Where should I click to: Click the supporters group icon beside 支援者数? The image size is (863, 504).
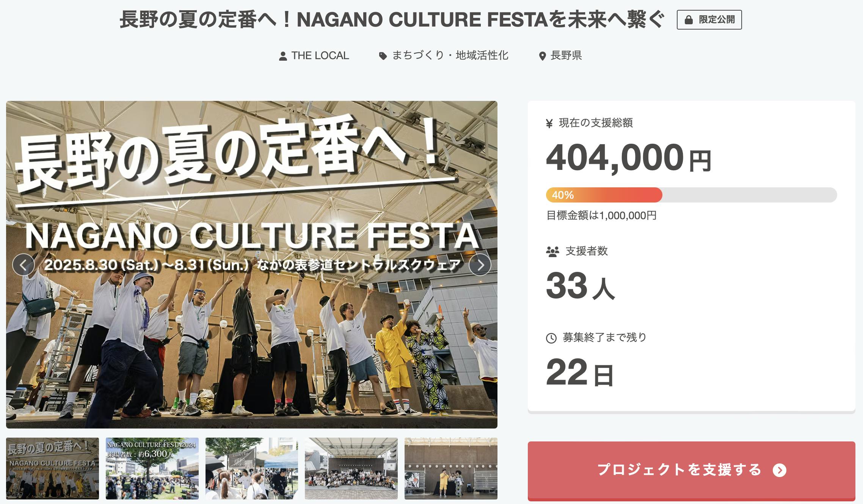point(552,251)
